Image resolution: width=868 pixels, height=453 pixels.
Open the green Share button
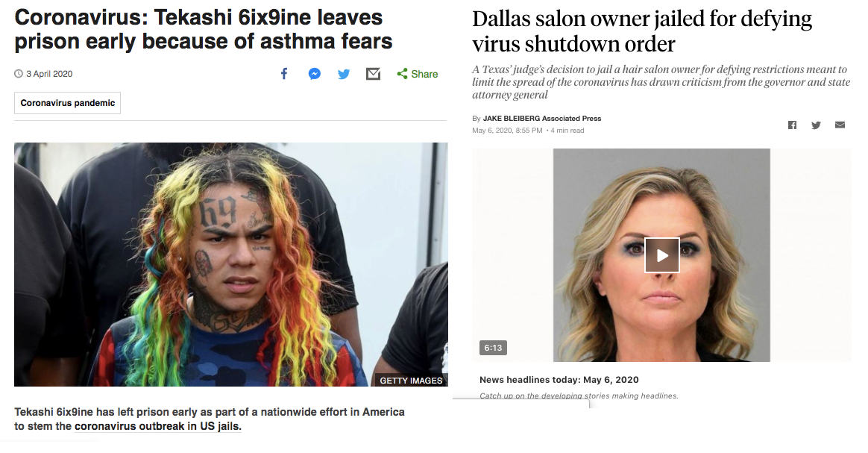[418, 74]
